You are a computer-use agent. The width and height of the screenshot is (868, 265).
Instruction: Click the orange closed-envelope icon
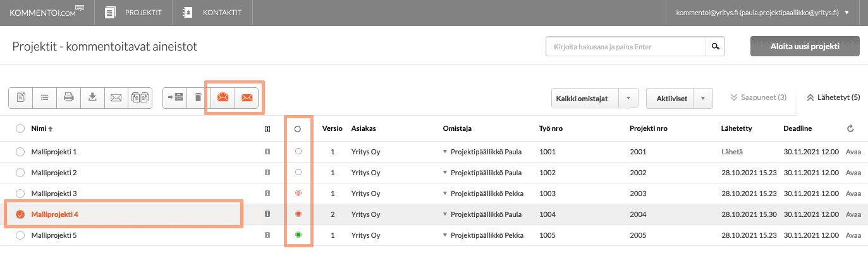click(x=247, y=97)
